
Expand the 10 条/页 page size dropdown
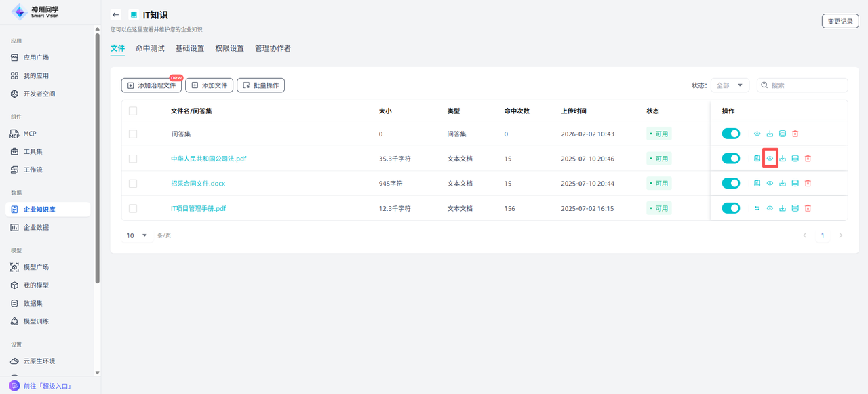coord(136,235)
